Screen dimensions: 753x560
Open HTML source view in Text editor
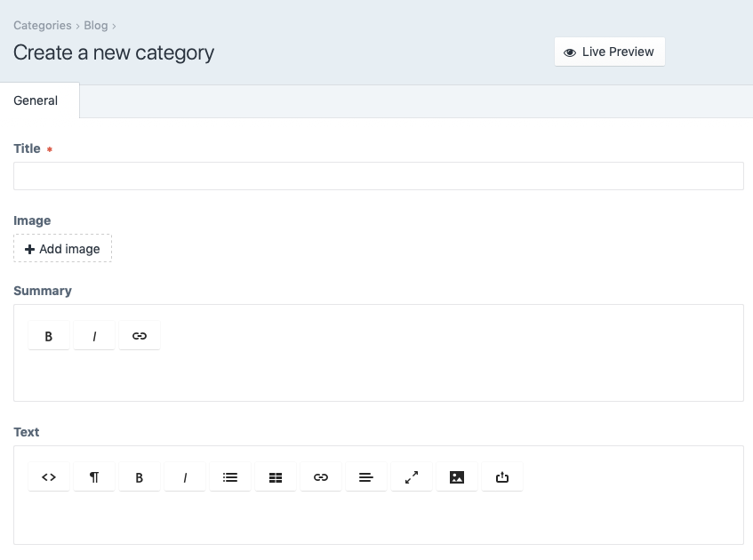click(x=49, y=477)
